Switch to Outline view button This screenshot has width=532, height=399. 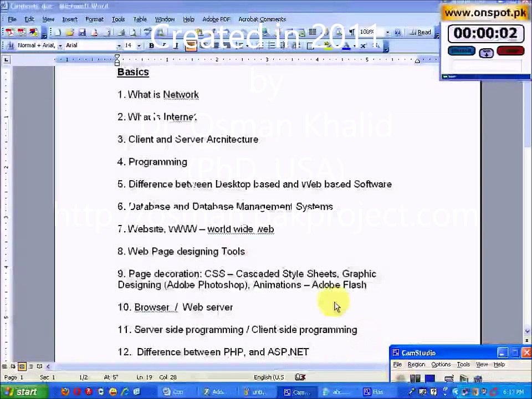click(30, 366)
